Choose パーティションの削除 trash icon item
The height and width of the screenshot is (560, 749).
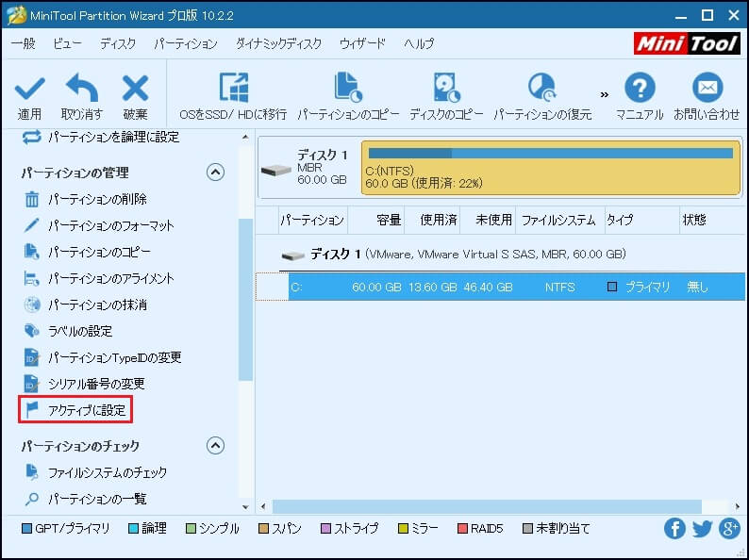tap(86, 199)
